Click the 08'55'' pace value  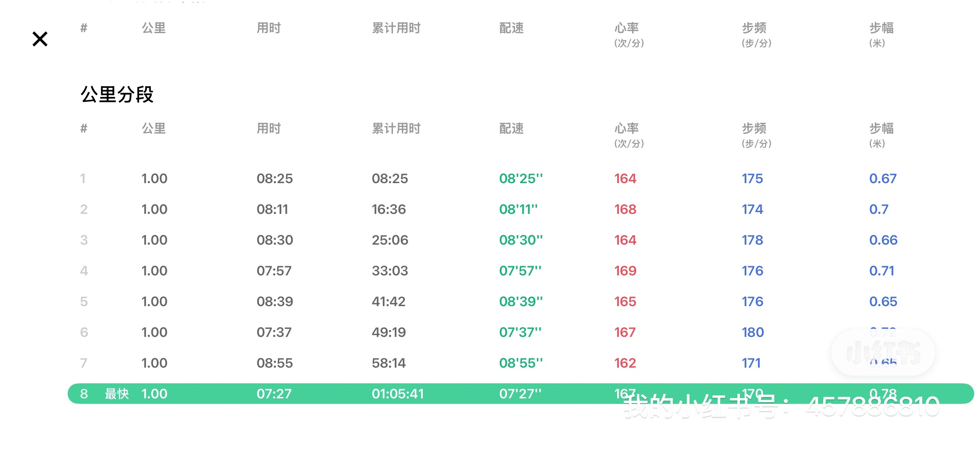click(x=521, y=363)
